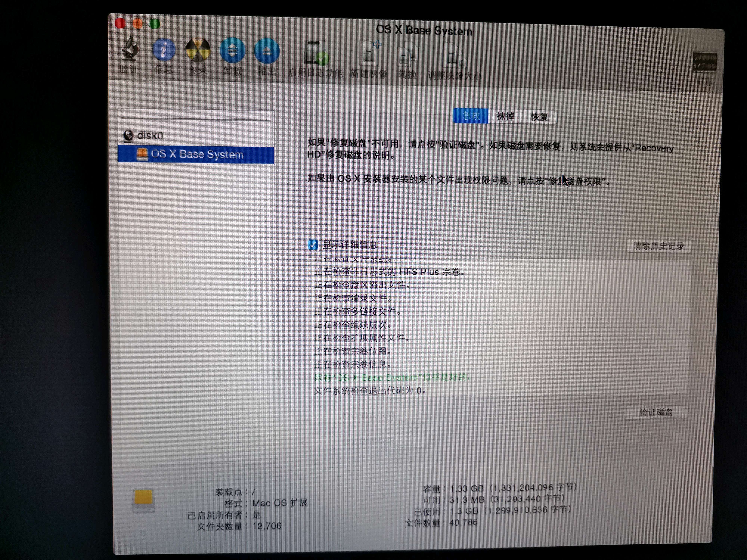Open the Info (信息) toolbar icon
Screen dimensions: 747x560
(x=164, y=50)
